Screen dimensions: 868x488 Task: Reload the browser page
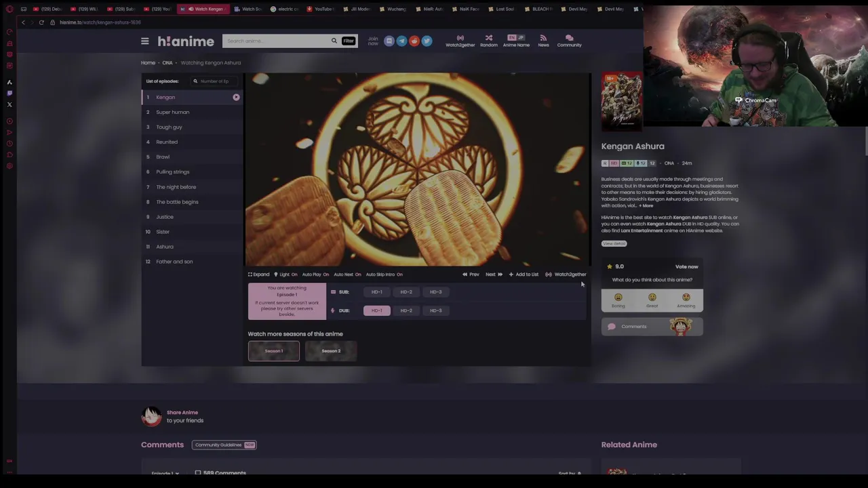coord(41,22)
